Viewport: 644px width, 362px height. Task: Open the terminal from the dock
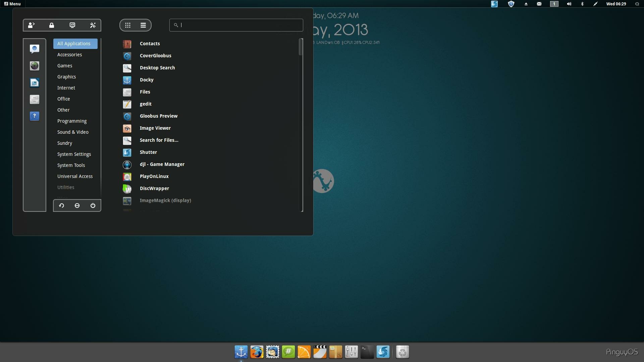pos(367,352)
